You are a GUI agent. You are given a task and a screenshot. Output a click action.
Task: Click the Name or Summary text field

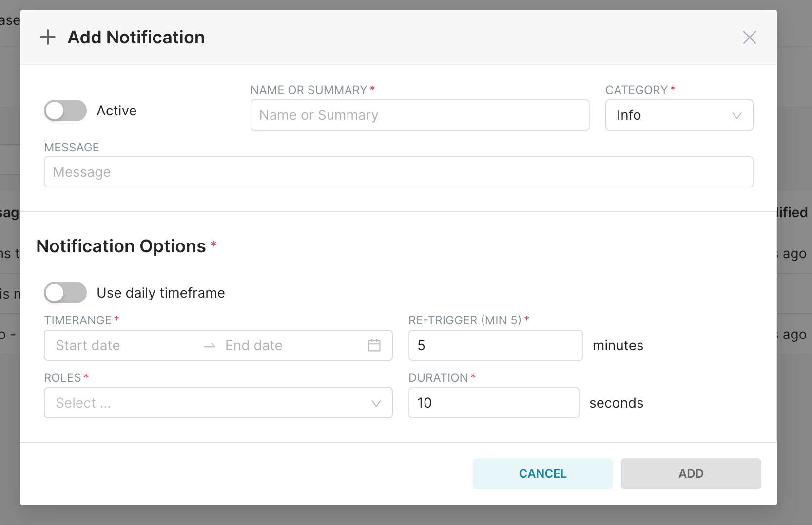(420, 115)
